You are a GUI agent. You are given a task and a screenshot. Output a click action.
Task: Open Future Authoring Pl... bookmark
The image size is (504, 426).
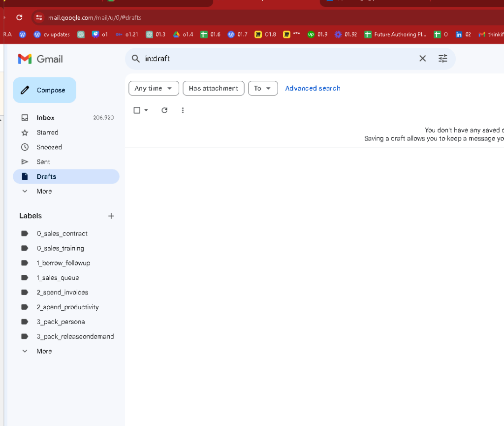coord(395,34)
